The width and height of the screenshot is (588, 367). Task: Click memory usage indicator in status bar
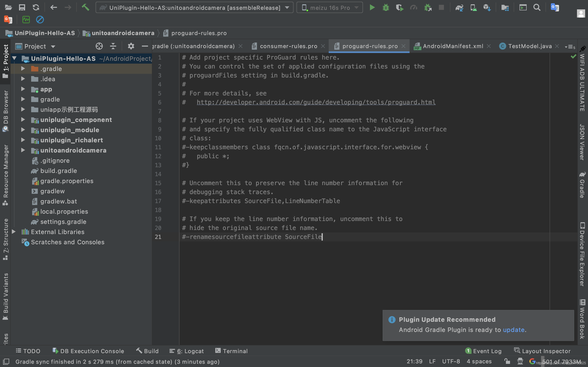tap(561, 362)
